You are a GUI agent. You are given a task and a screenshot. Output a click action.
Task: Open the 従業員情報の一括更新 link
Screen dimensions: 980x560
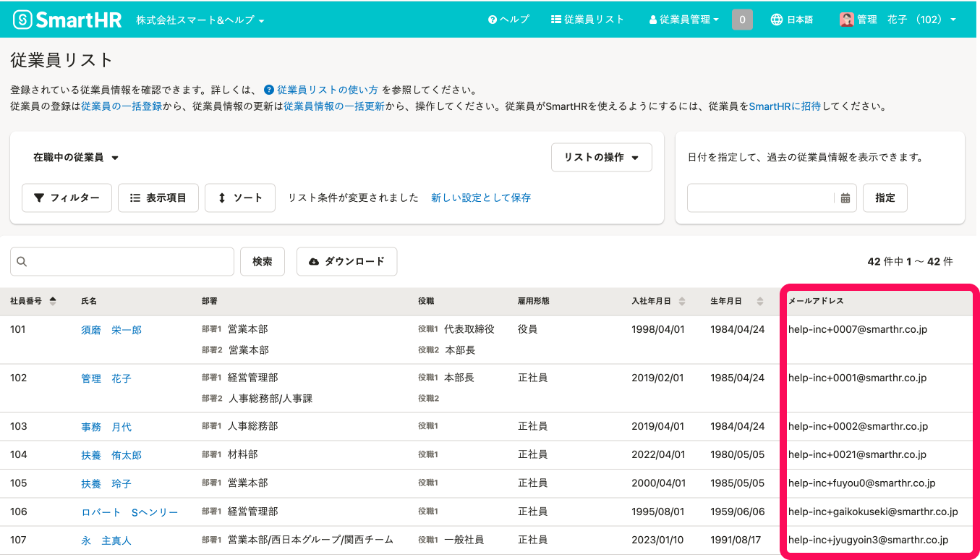334,106
